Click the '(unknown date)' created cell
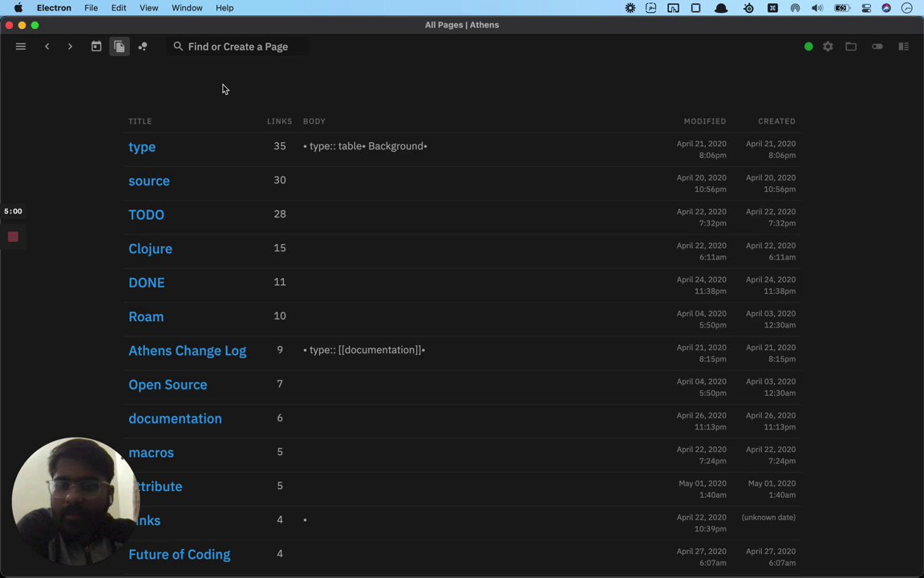Image resolution: width=924 pixels, height=578 pixels. click(768, 517)
